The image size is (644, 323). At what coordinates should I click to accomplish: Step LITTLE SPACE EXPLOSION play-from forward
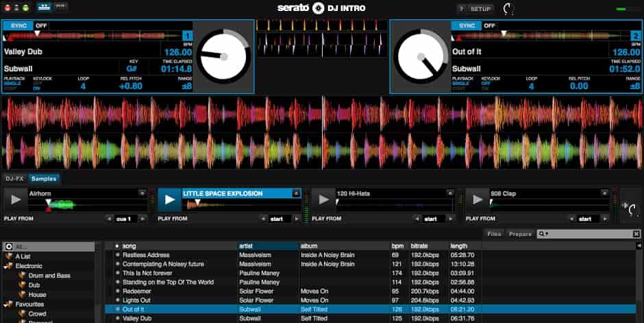click(297, 219)
